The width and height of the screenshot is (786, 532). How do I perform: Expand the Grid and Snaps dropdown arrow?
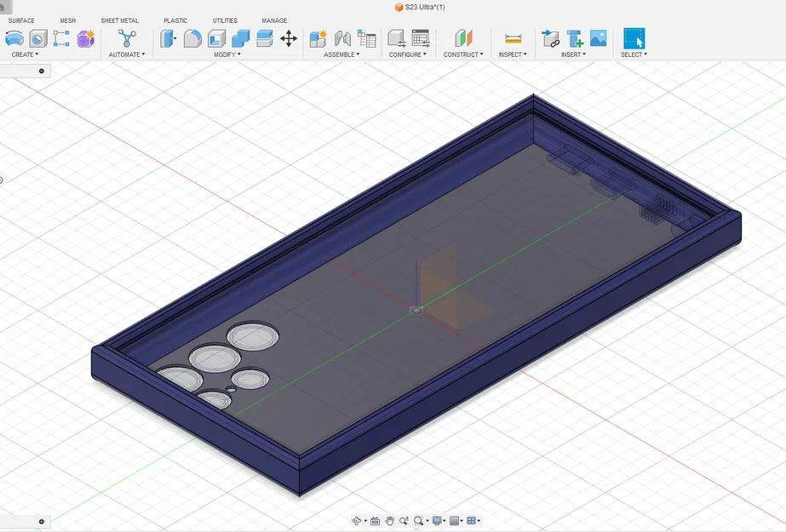tap(462, 521)
